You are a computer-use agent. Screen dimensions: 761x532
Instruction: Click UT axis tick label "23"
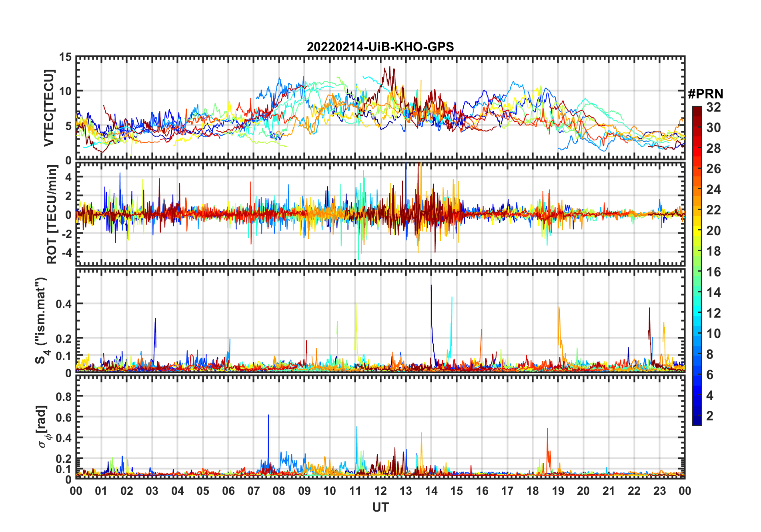click(x=659, y=491)
